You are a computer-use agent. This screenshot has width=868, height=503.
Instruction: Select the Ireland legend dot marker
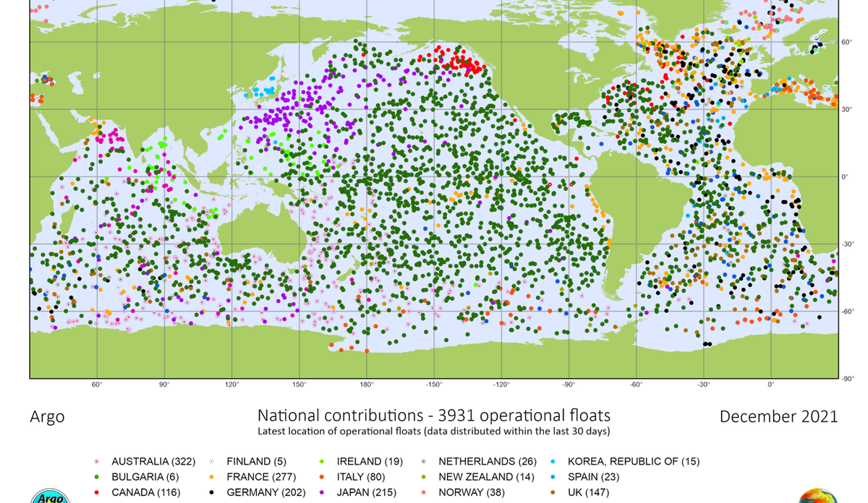(x=321, y=461)
